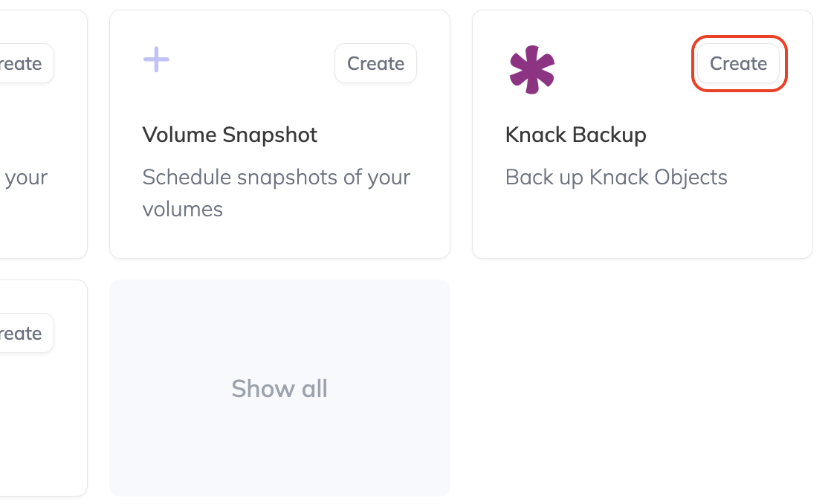
Task: Click empty space below Knack Backup description
Action: coord(642,223)
